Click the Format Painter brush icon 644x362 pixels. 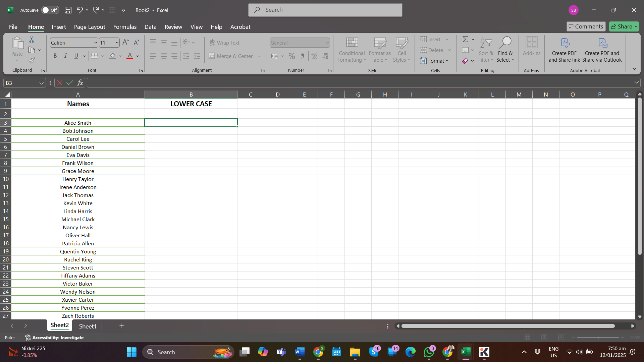(x=32, y=60)
